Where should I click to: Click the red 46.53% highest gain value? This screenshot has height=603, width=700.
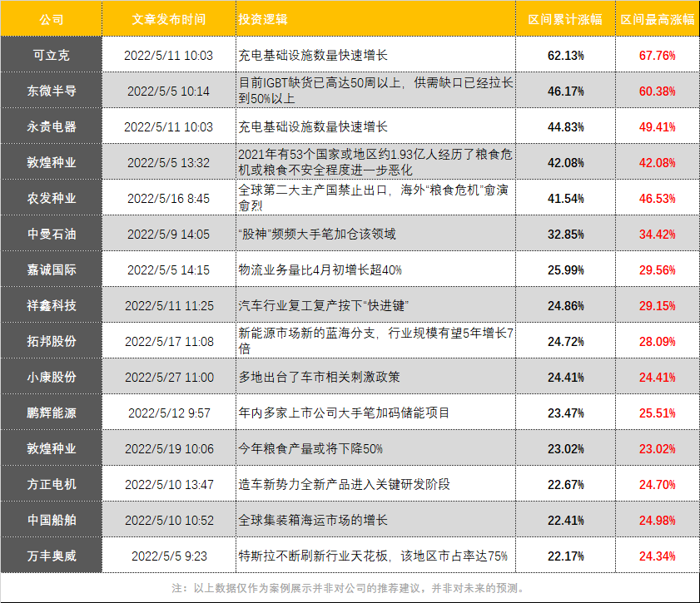[658, 199]
